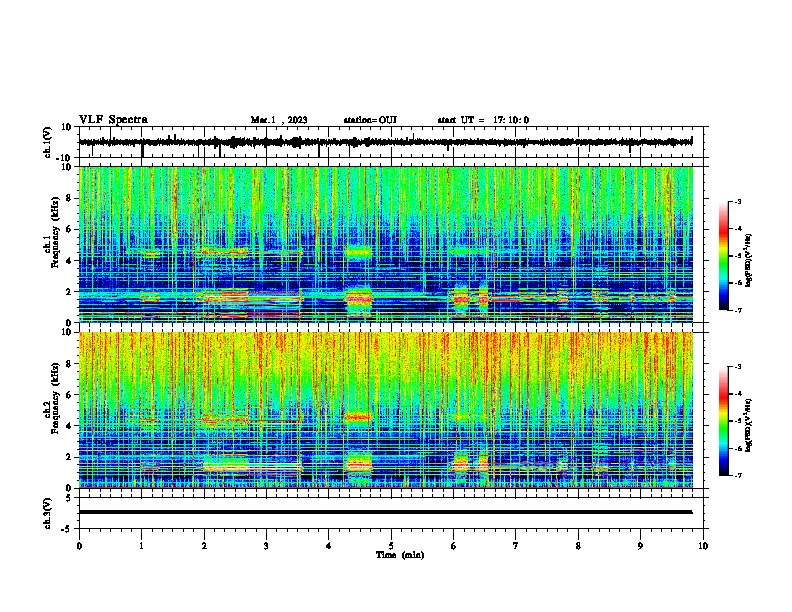Screen dimensions: 792x612
Task: Click time axis tick label "7"
Action: tap(516, 546)
